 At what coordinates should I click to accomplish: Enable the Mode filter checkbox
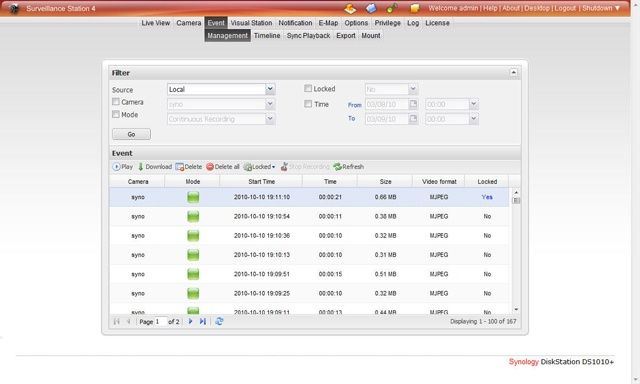(x=116, y=114)
